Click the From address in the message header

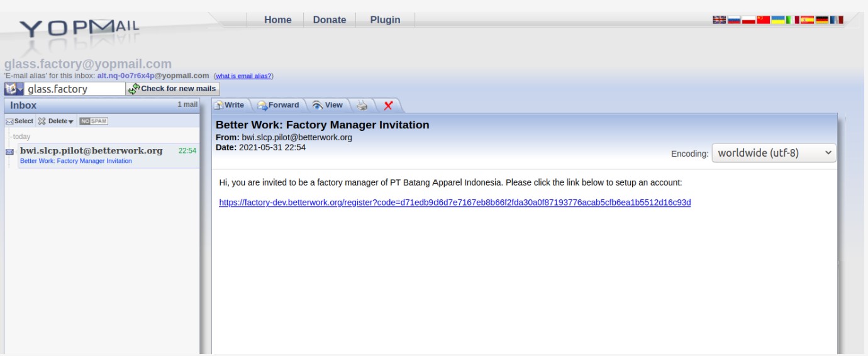[x=297, y=137]
